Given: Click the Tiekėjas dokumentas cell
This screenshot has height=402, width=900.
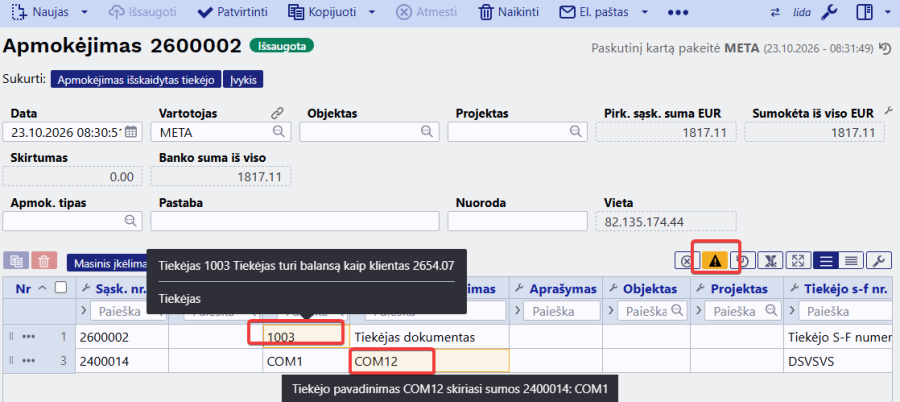Looking at the screenshot, I should pyautogui.click(x=429, y=338).
